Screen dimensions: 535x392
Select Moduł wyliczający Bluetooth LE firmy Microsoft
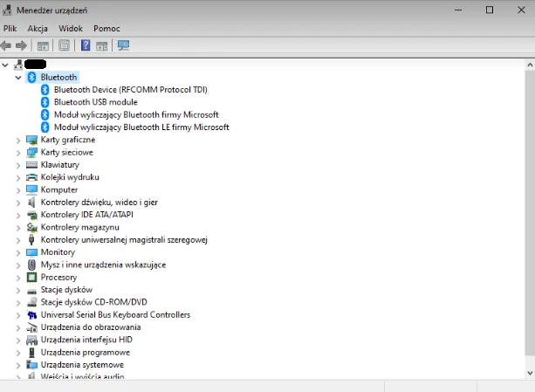(x=141, y=127)
